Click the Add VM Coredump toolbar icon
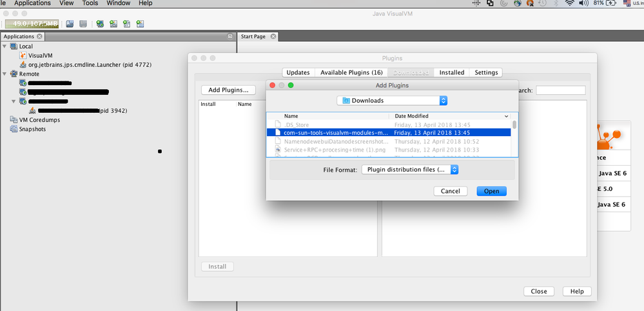 tap(126, 24)
